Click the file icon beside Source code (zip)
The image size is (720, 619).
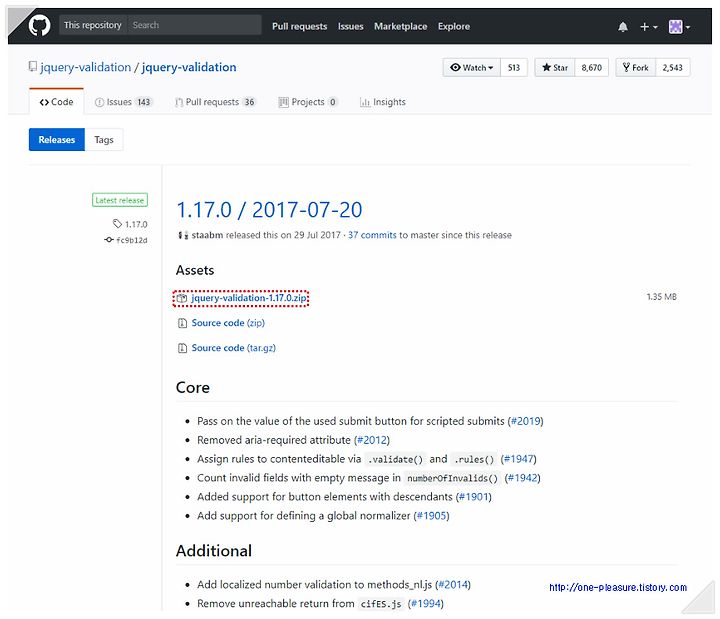click(182, 323)
